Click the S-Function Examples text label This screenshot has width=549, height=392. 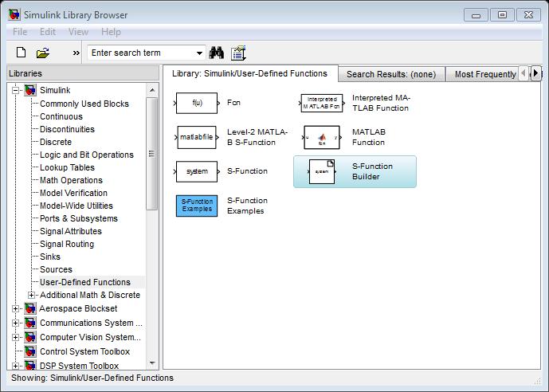point(247,206)
